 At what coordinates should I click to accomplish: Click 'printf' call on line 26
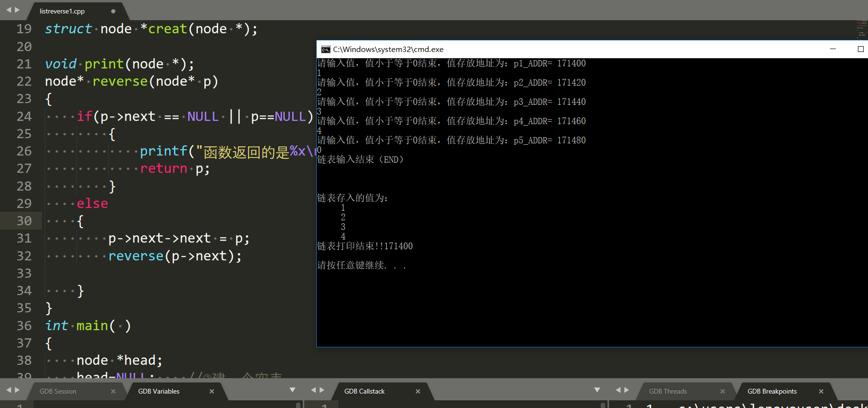click(163, 151)
